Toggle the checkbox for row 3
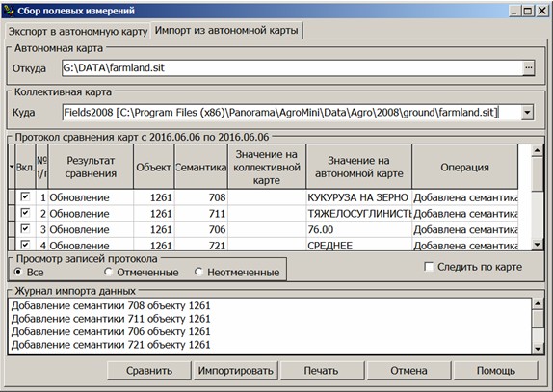Viewport: 553px width, 392px height. pos(25,228)
